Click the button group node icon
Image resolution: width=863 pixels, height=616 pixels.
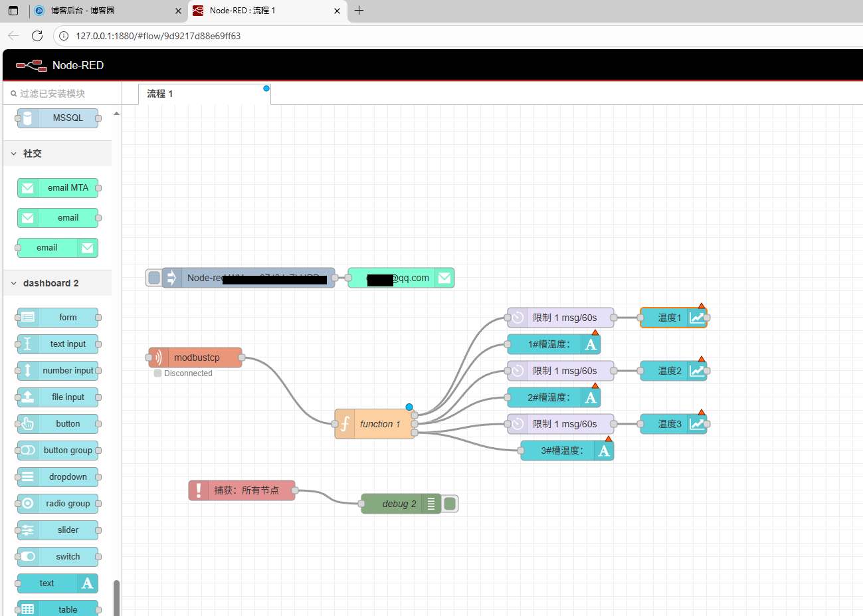(x=28, y=451)
